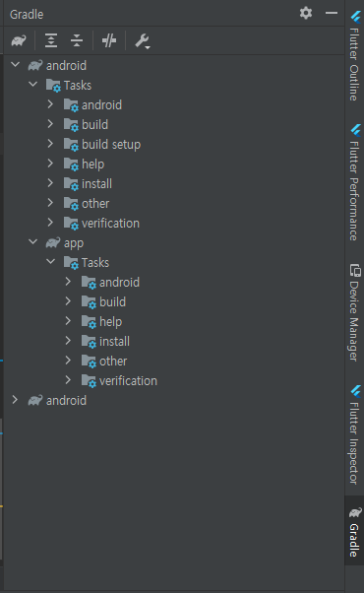Collapse the app module node
364x593 pixels.
click(x=32, y=242)
